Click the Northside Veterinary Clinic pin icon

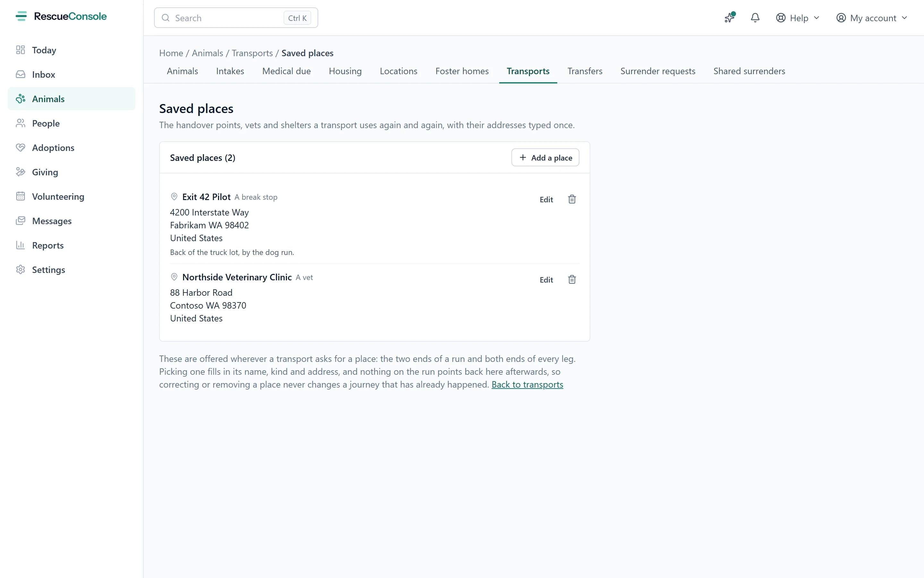coord(174,277)
